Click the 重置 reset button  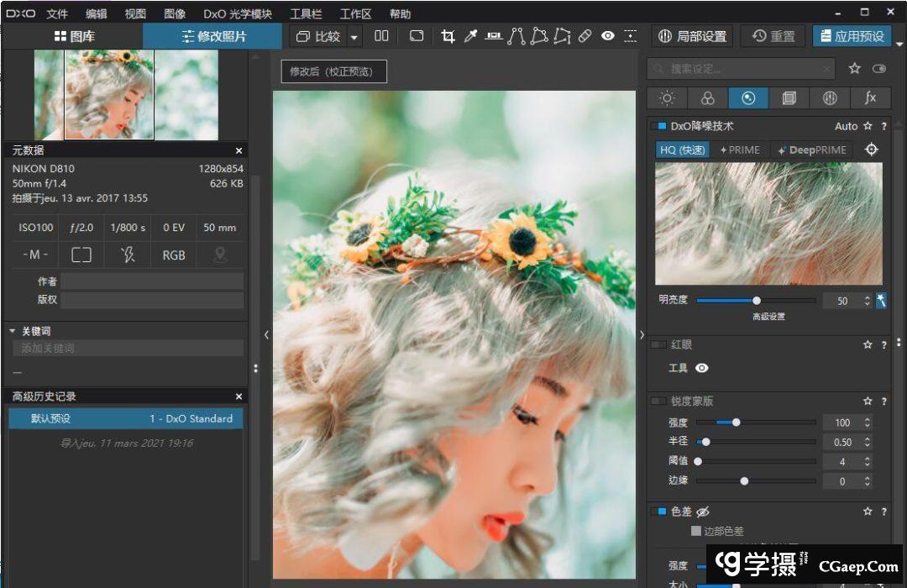[x=773, y=36]
